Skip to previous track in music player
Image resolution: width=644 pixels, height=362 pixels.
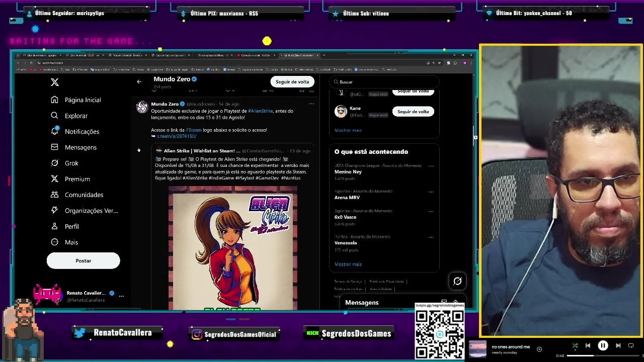coord(588,345)
